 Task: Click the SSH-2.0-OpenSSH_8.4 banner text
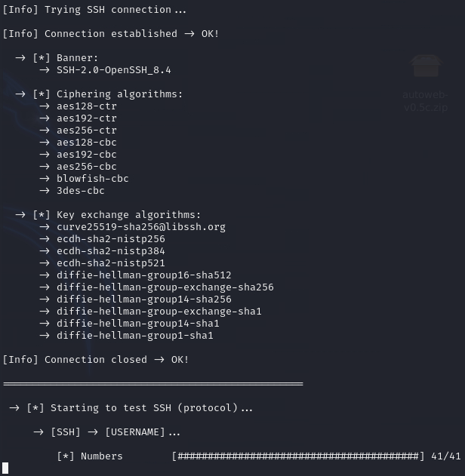(113, 70)
